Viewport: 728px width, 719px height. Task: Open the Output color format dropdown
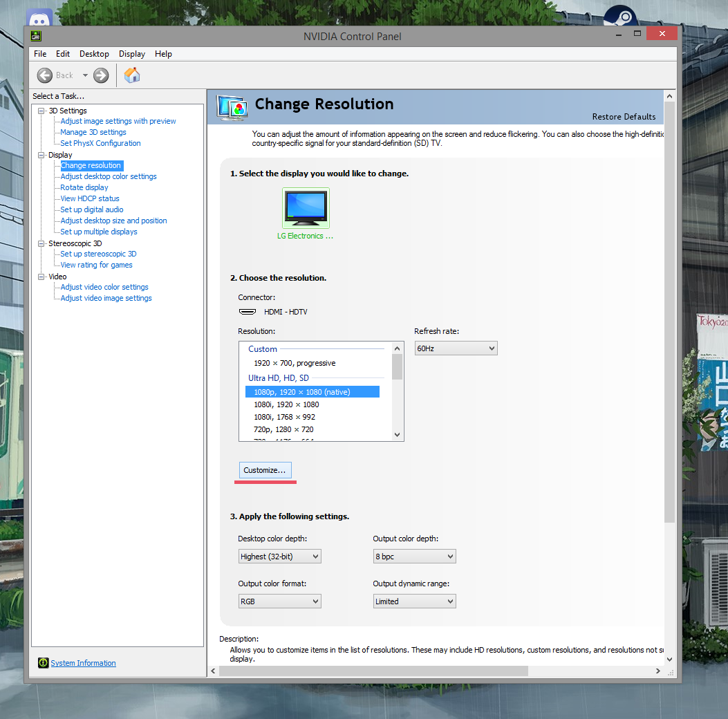pos(279,601)
